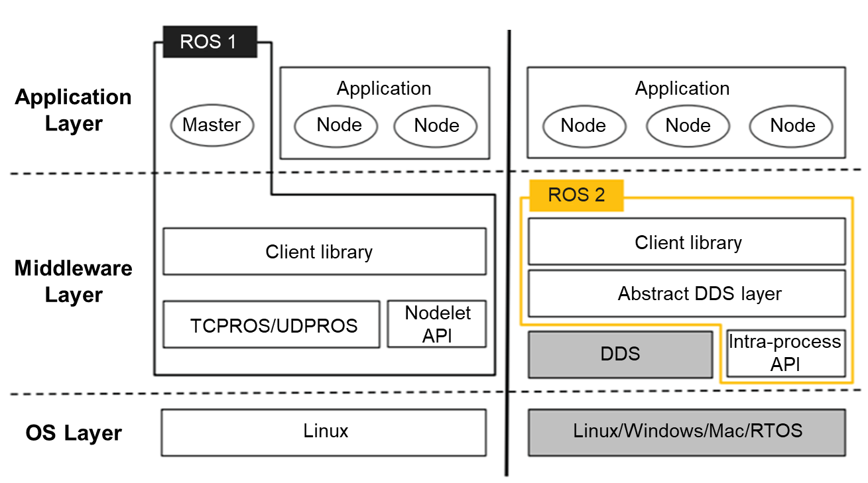Select the Linux/Windows/Mac/RTOS box
Screen dimensions: 868x483
687,432
